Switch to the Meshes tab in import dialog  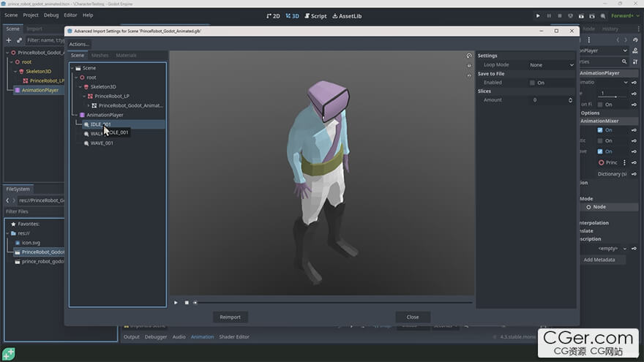click(x=100, y=56)
